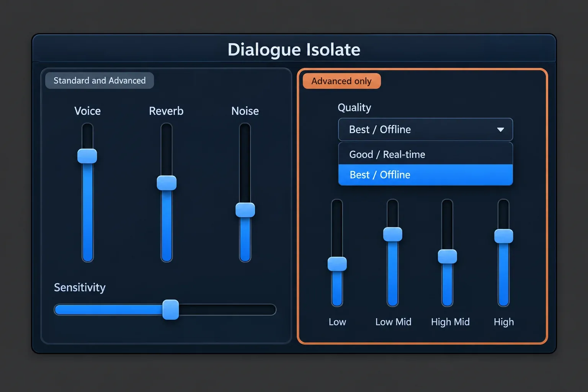Click the Voice label
Screen dimensions: 588x392
pos(87,111)
